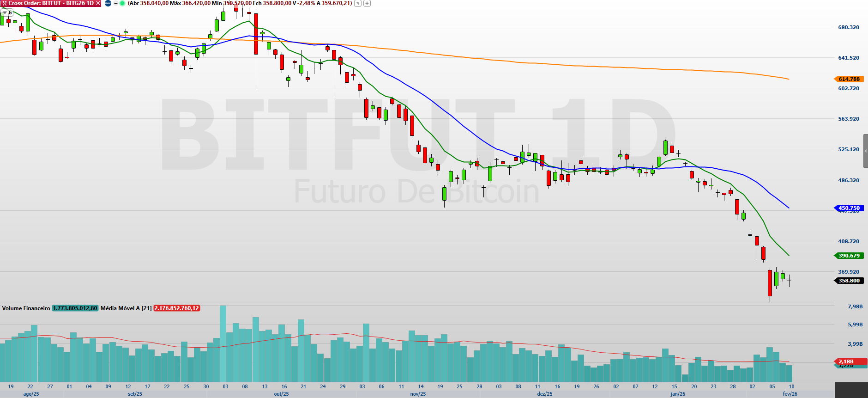Viewport: 868px width, 398px height.
Task: Click the round blue exchange logo icon
Action: [108, 3]
